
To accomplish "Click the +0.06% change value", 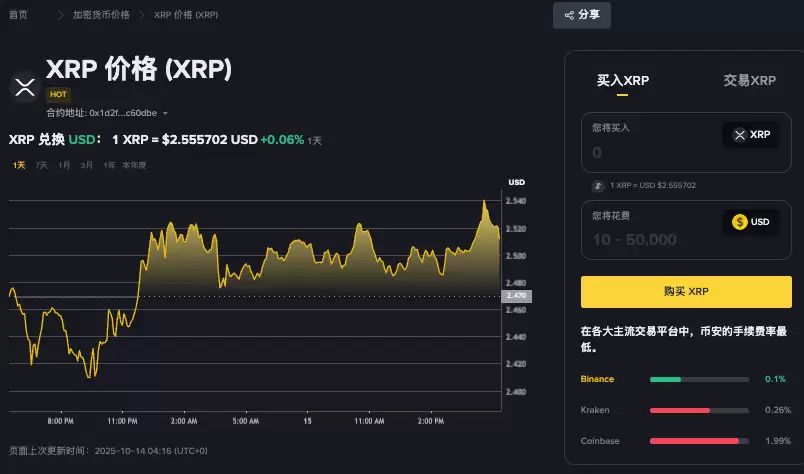I will click(282, 140).
